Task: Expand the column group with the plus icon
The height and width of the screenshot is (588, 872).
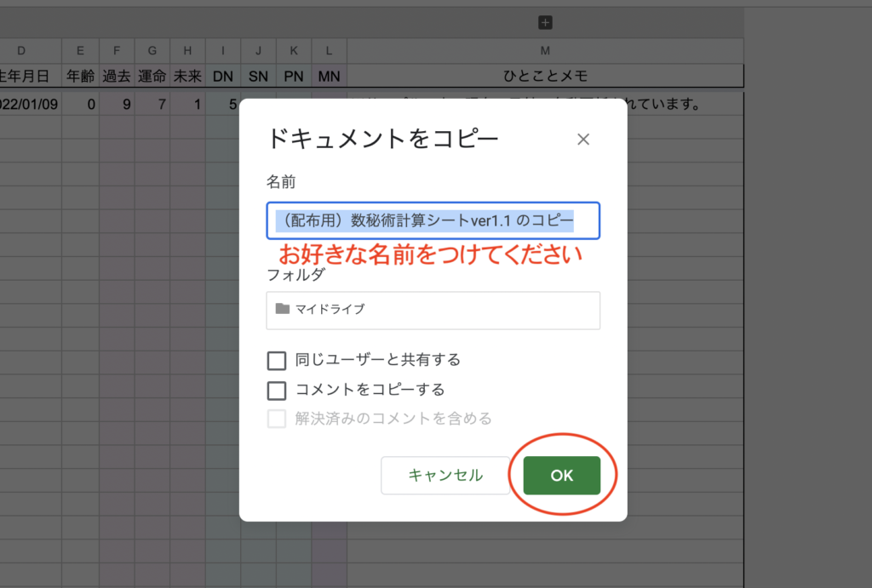Action: click(x=546, y=23)
